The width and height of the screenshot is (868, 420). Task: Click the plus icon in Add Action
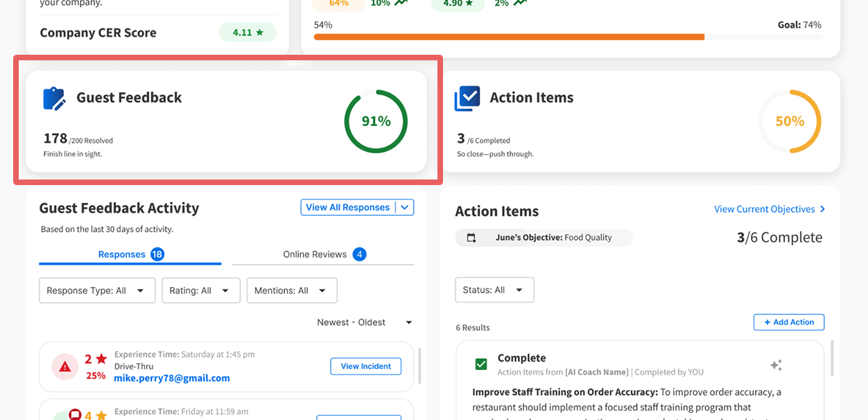(x=767, y=322)
